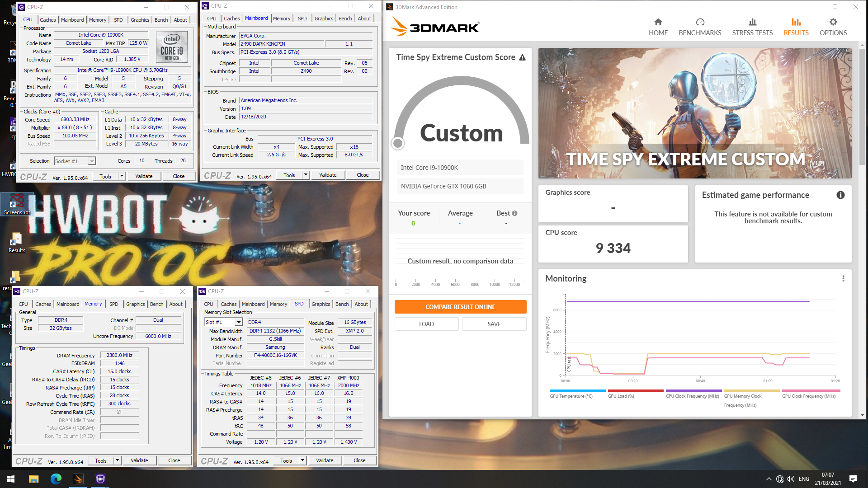Open the network globe tray icon
This screenshot has height=488, width=868.
pos(780,479)
